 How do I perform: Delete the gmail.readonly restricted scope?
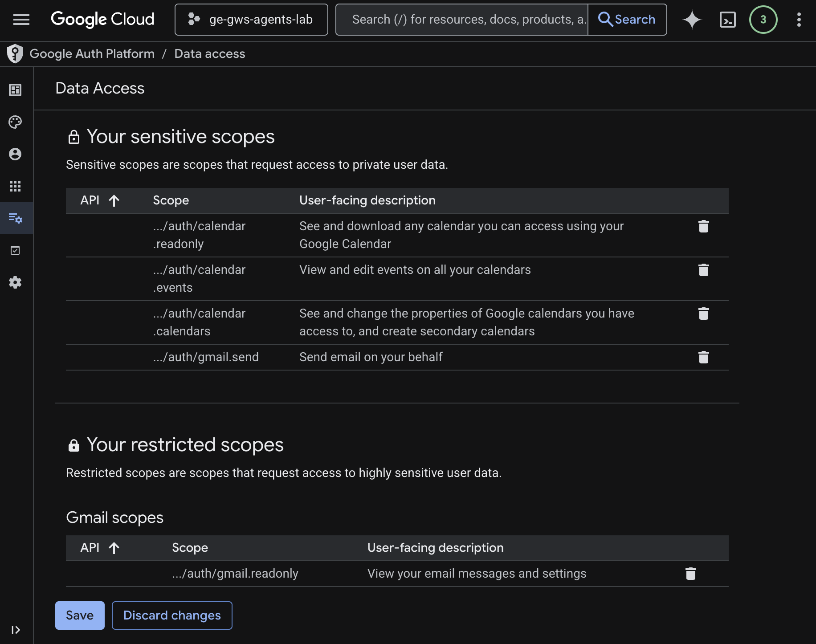690,574
